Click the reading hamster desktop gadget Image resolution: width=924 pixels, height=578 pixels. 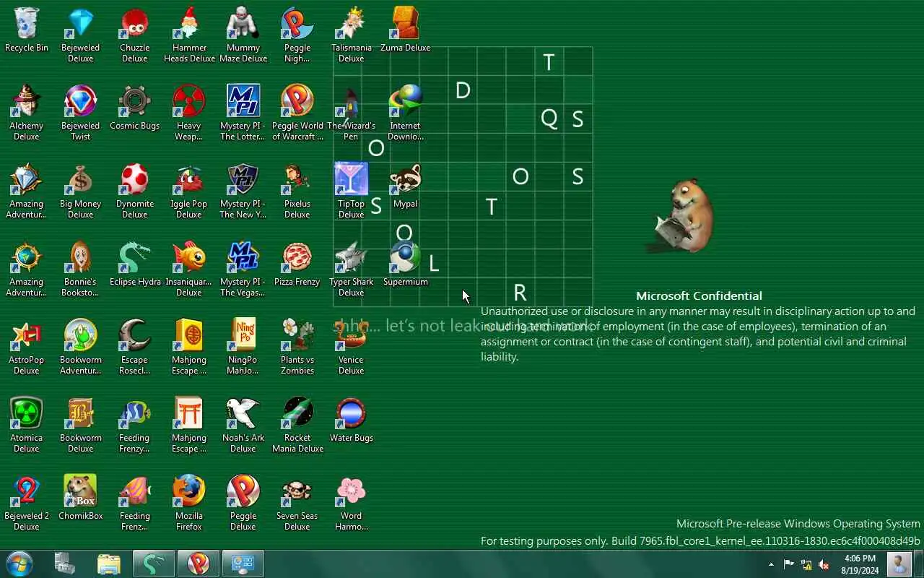click(x=681, y=217)
